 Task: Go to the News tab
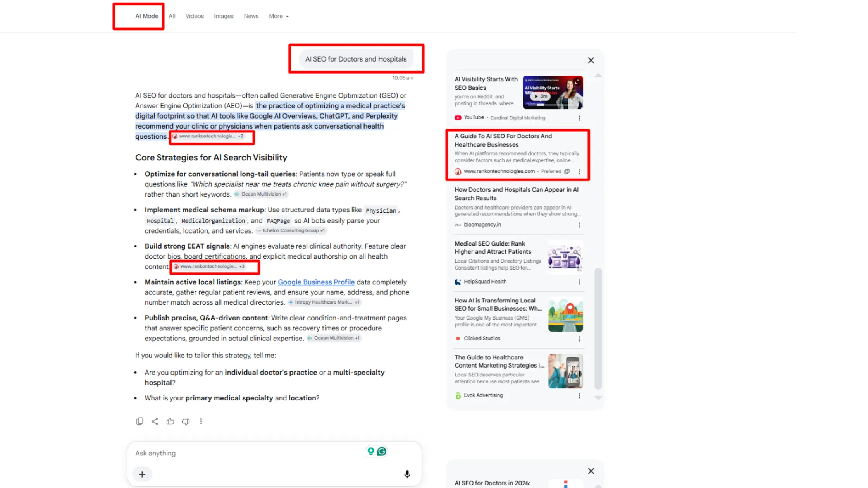[251, 16]
